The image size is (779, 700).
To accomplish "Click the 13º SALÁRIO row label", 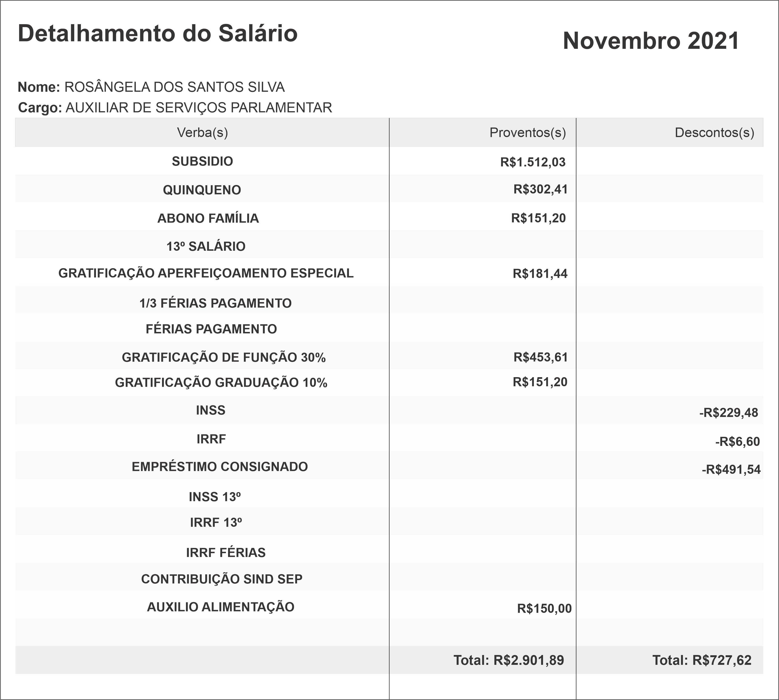I will [206, 246].
